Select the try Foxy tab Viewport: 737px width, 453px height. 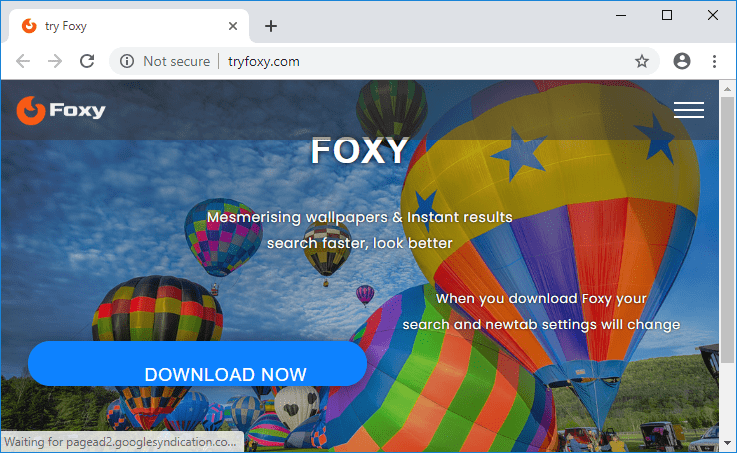[x=129, y=26]
